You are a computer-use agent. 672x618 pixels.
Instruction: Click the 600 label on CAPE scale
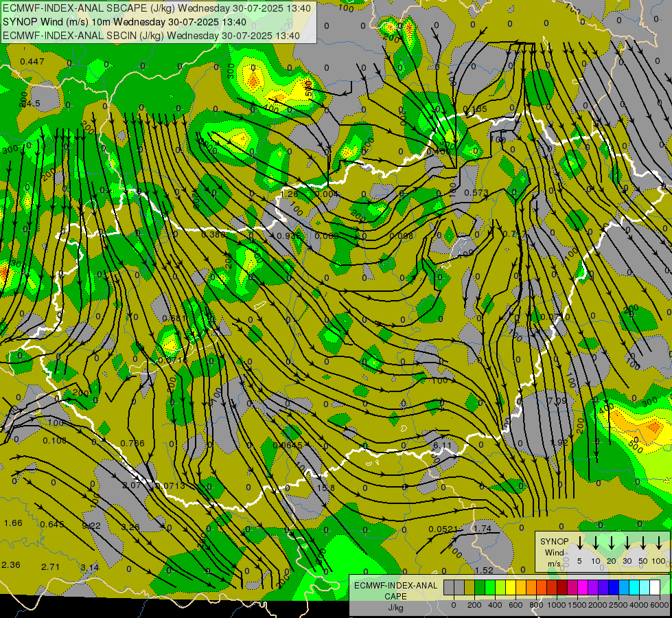coord(515,605)
